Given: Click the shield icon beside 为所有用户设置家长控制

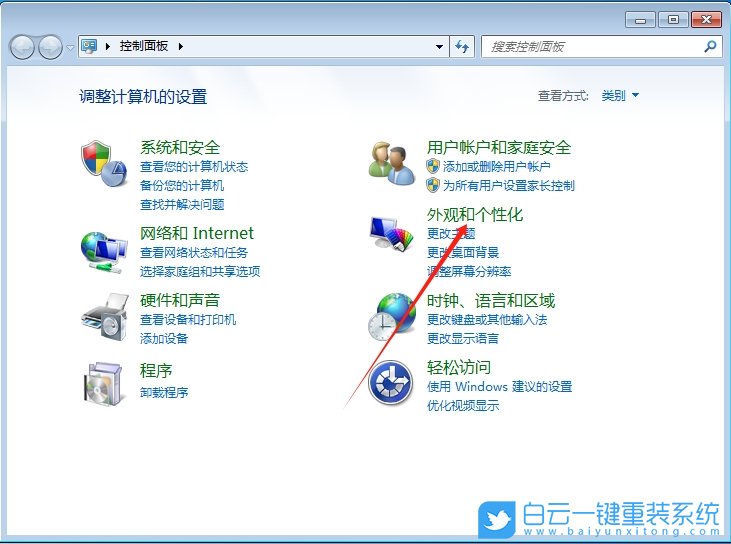Looking at the screenshot, I should 433,185.
